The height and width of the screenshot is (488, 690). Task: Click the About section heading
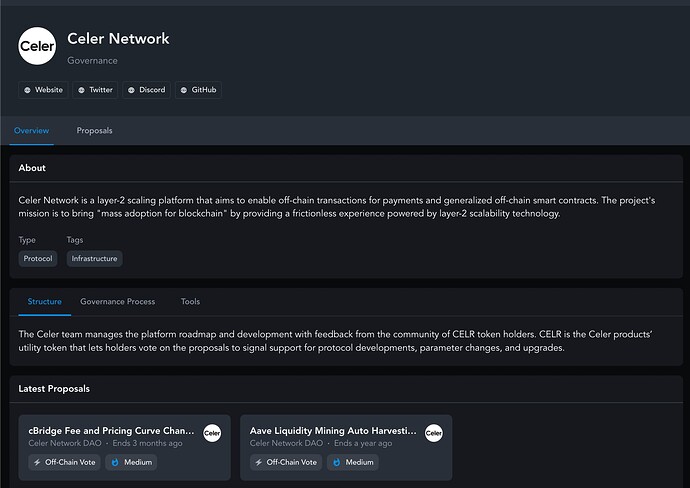point(32,168)
